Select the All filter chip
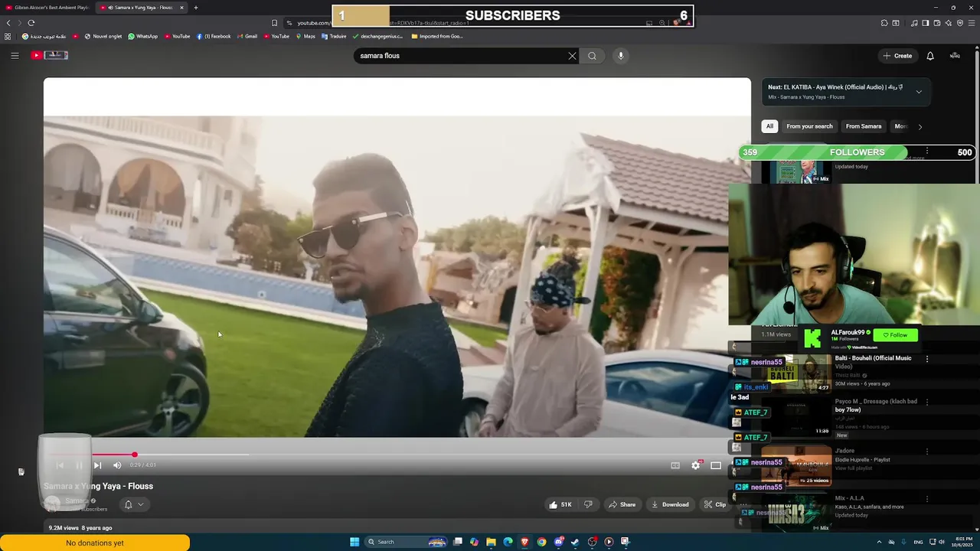 (769, 126)
